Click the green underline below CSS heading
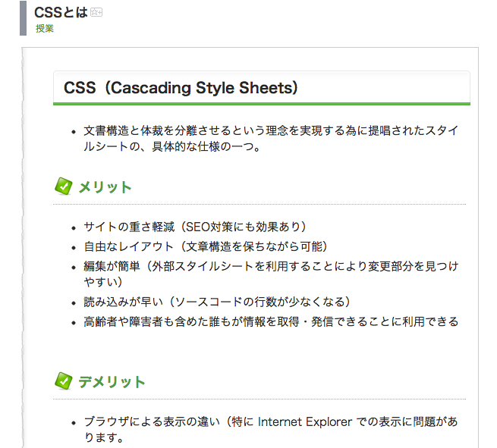 262,104
